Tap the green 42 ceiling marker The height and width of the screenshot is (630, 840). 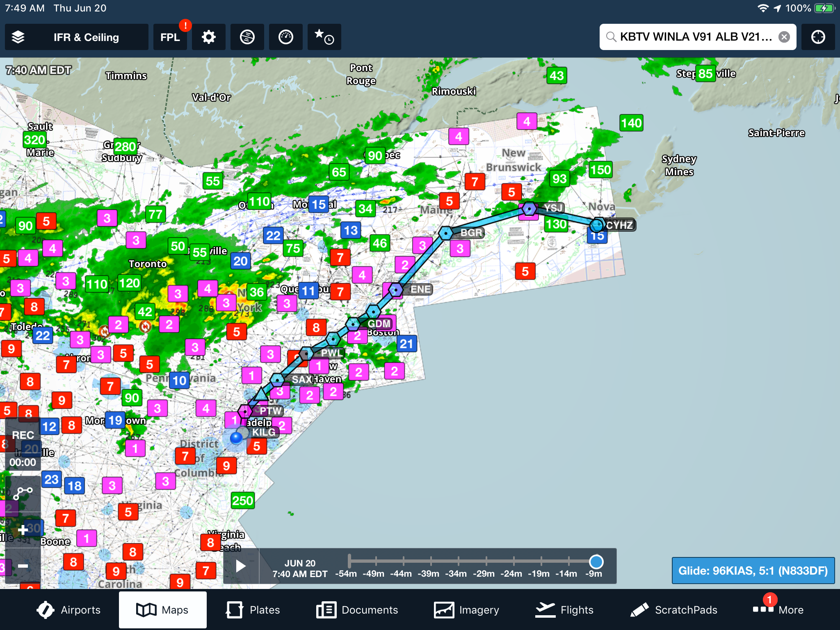(x=145, y=312)
